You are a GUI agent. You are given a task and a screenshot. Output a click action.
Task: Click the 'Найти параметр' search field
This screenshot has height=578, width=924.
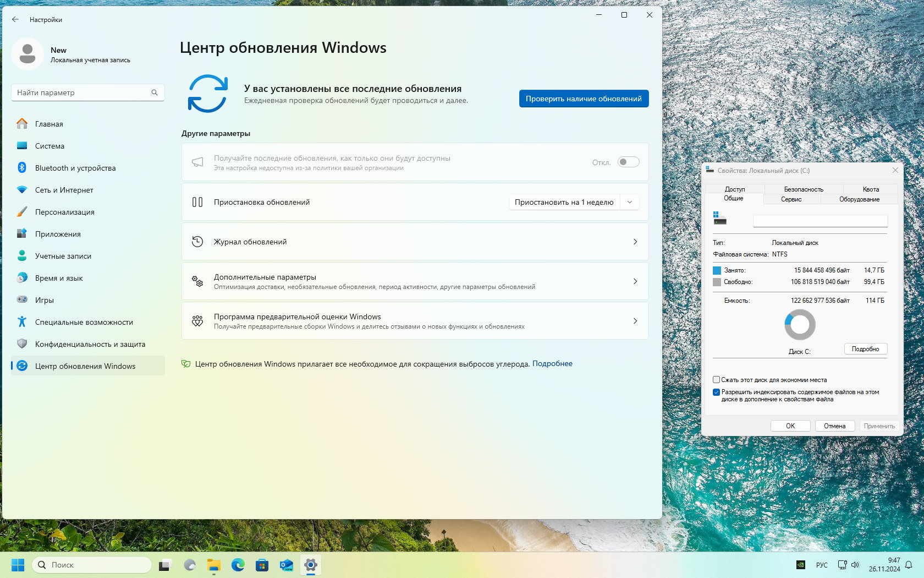88,92
